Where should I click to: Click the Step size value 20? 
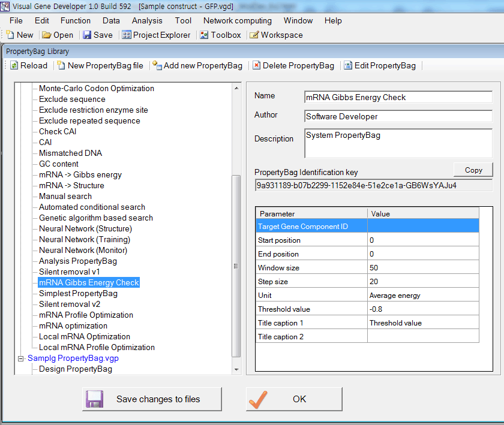tap(423, 281)
